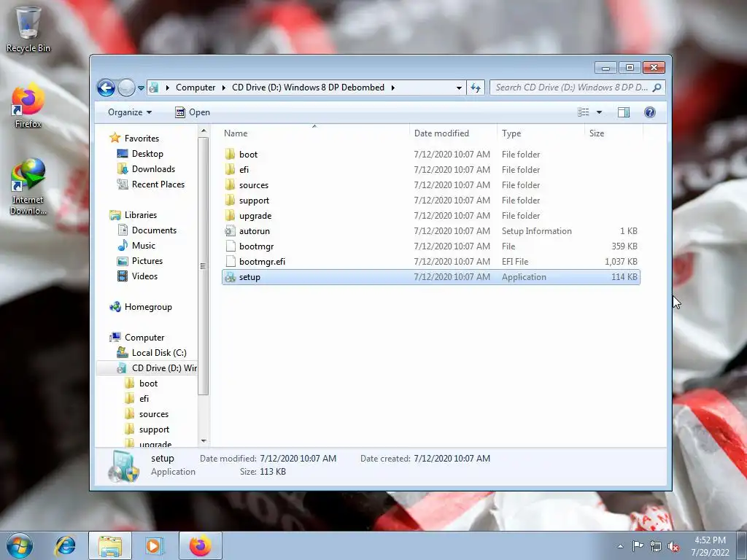Expand breadcrumb arrow after CD Drive
Viewport: 747px width, 560px height.
click(393, 87)
